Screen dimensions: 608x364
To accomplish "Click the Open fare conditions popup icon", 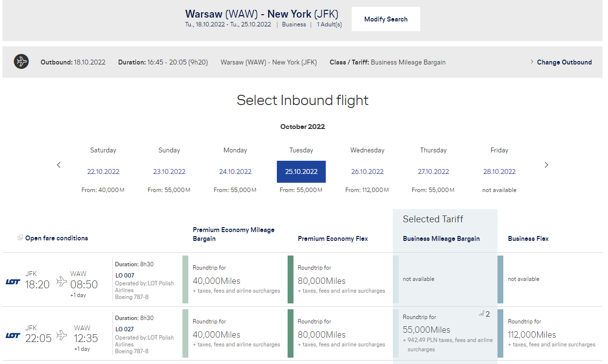I will pos(20,238).
